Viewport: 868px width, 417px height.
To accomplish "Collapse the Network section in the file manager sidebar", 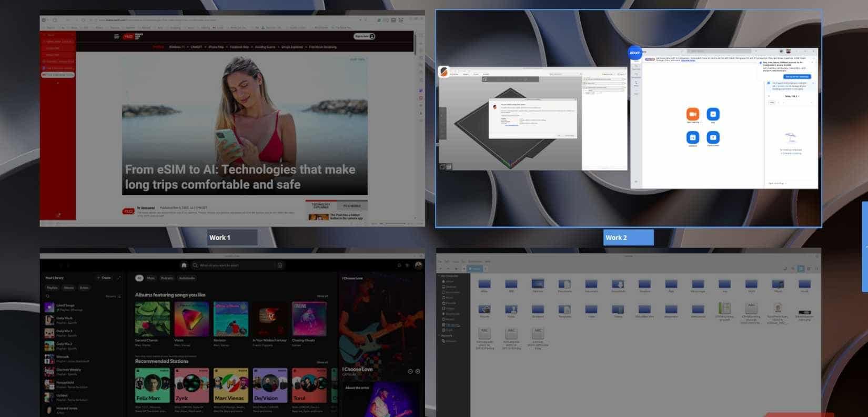I will pos(439,335).
